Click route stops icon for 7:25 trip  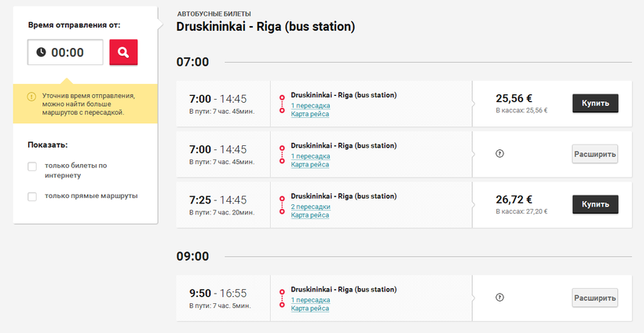coord(282,204)
